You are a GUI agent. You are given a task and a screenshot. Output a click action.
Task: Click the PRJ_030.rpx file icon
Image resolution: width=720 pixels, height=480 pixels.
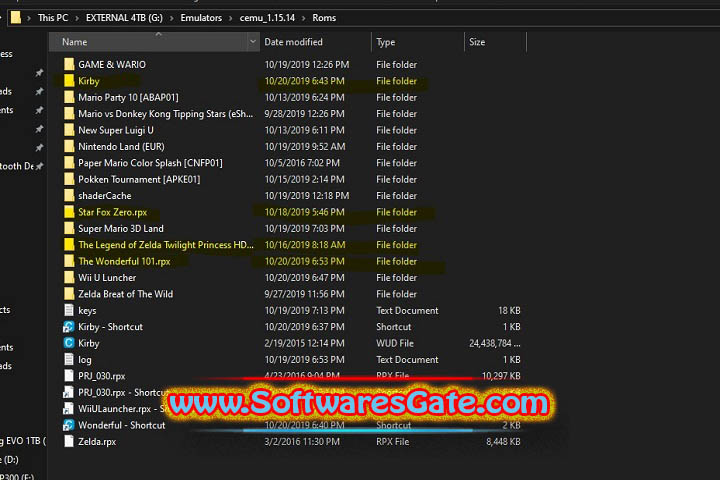pyautogui.click(x=68, y=376)
